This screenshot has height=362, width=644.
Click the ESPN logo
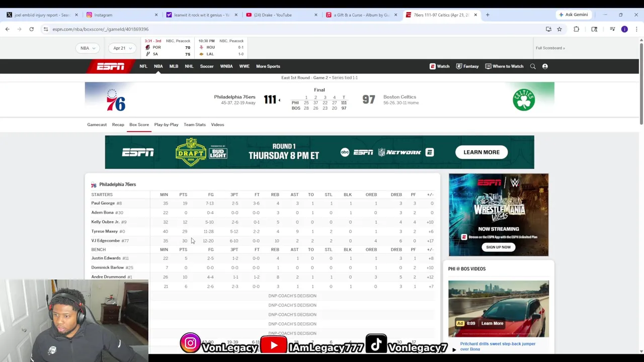[x=111, y=66]
